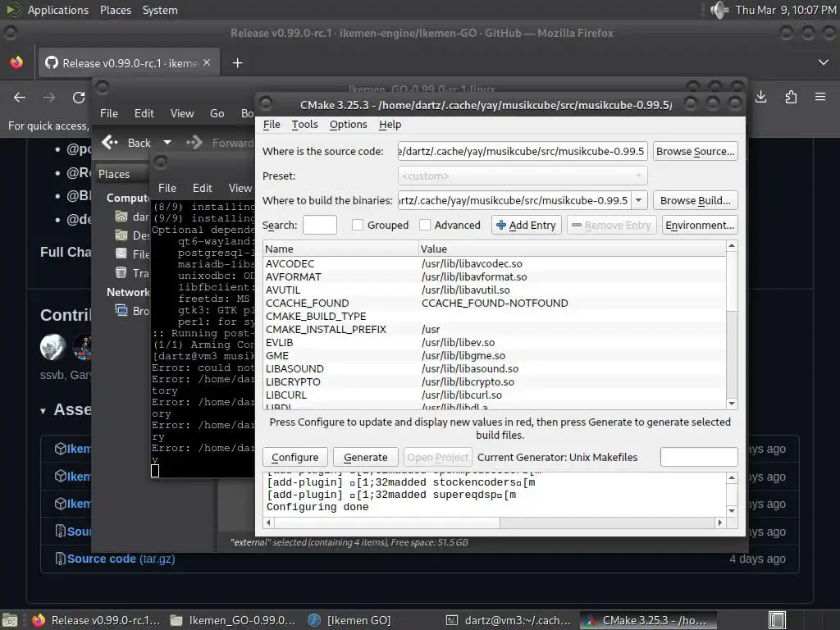
Task: Click the cache list scroll down arrow
Action: pos(732,404)
